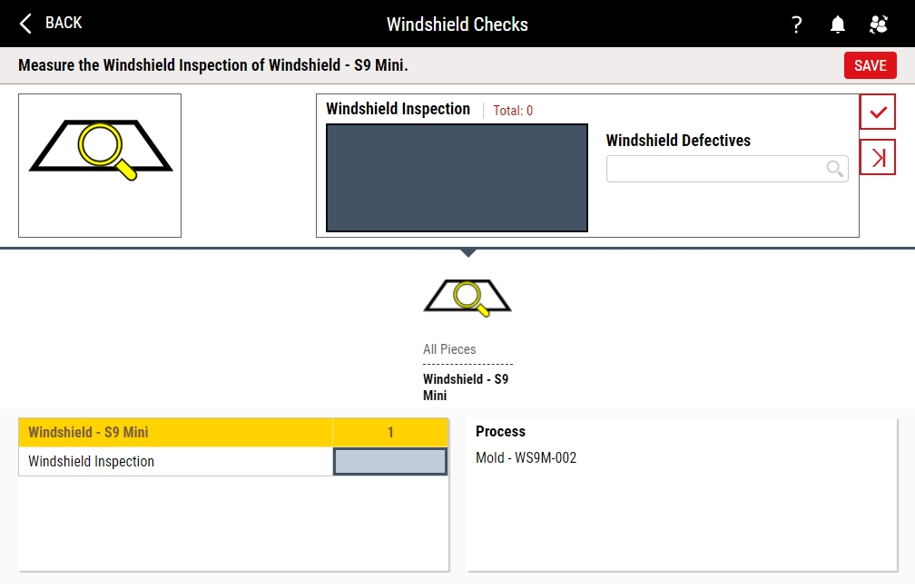
Task: Select column 1 header in the table
Action: tap(390, 433)
